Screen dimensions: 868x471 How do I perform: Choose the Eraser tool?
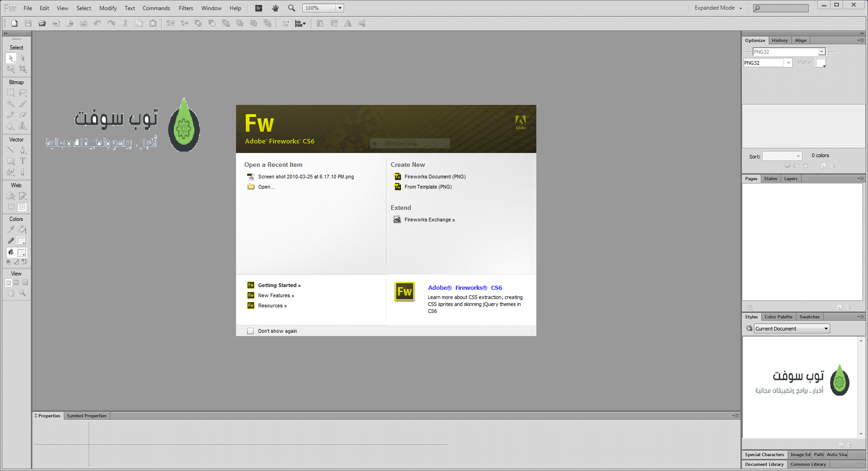pos(23,115)
